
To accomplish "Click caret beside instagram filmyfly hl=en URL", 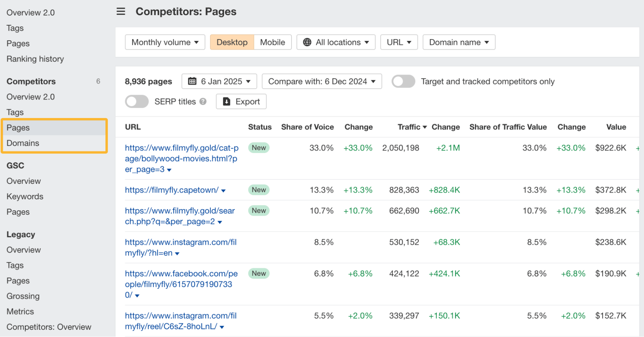I will click(x=177, y=254).
